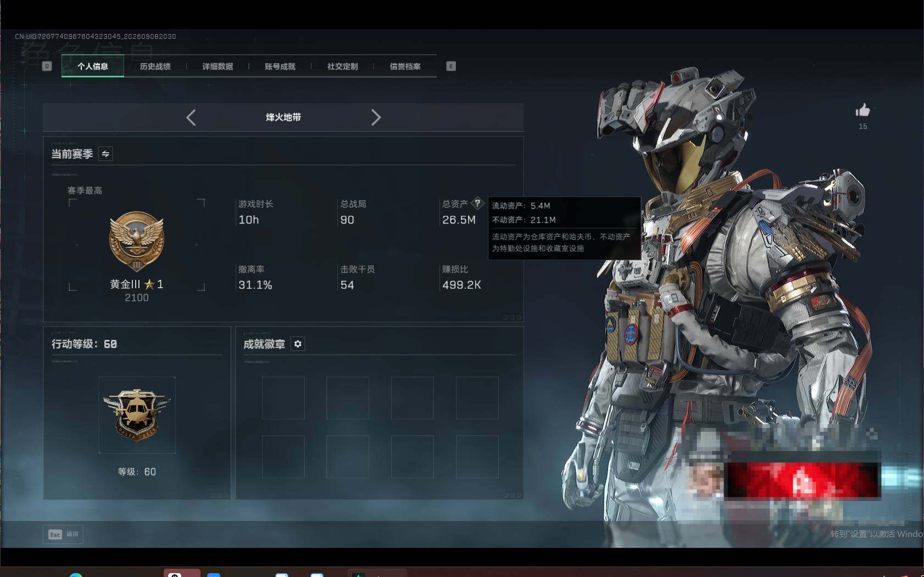Click the Q key previous-tab icon
Viewport: 924px width, 577px height.
(47, 66)
